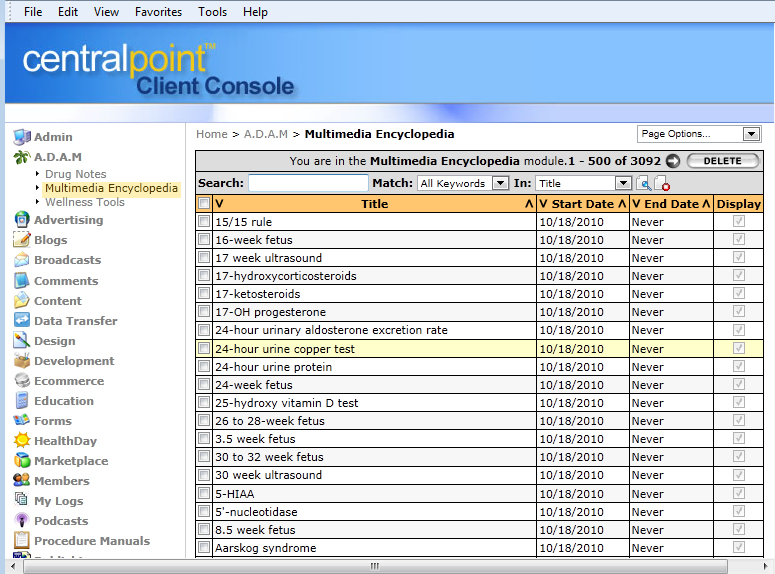This screenshot has height=574, width=775.
Task: Sort End Date ascending caret arrow
Action: pyautogui.click(x=706, y=204)
